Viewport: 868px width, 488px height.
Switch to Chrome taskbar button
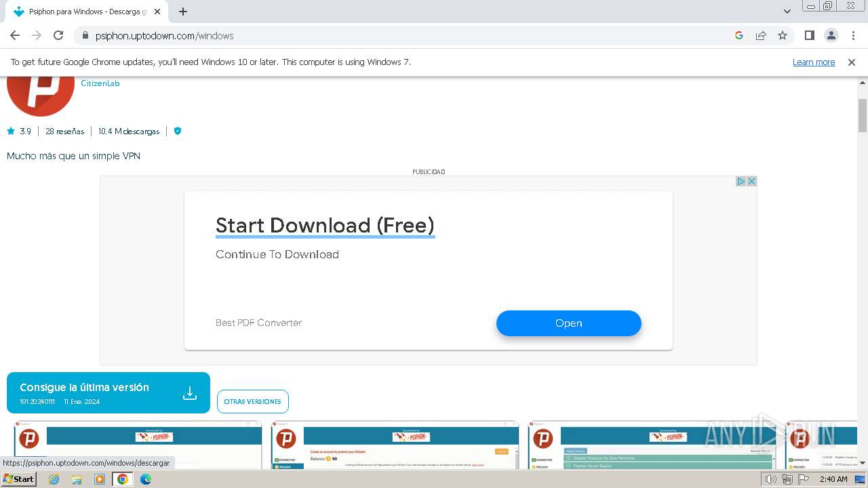123,479
